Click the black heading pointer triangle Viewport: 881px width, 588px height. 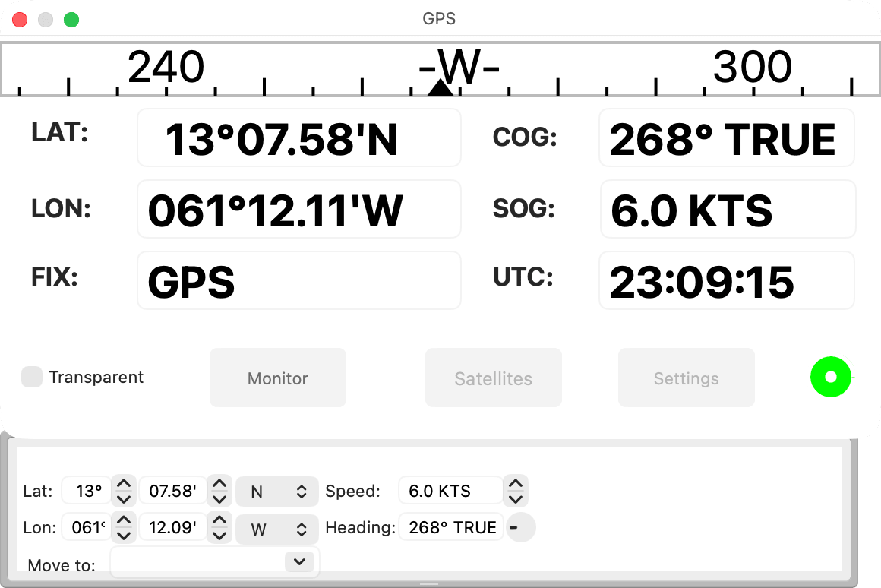[440, 87]
